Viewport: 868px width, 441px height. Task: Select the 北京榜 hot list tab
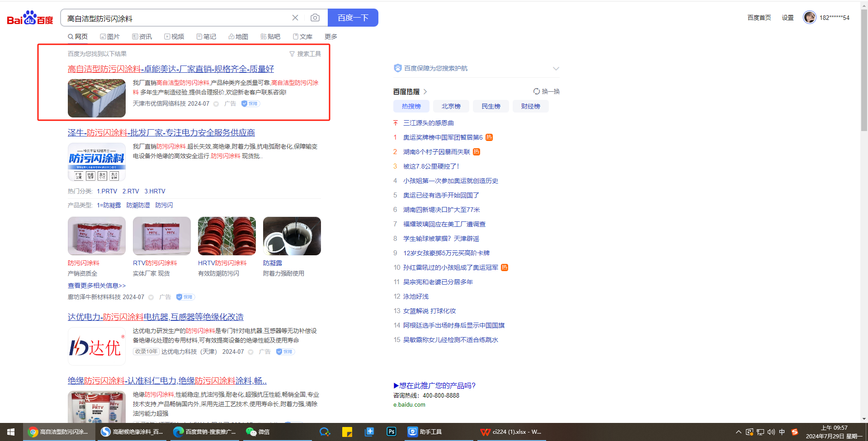point(451,106)
